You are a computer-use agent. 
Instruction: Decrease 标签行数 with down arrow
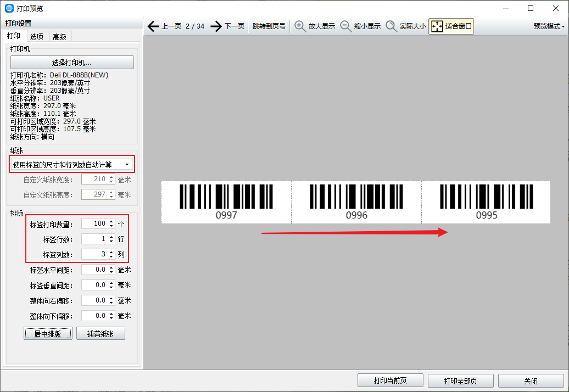click(111, 241)
